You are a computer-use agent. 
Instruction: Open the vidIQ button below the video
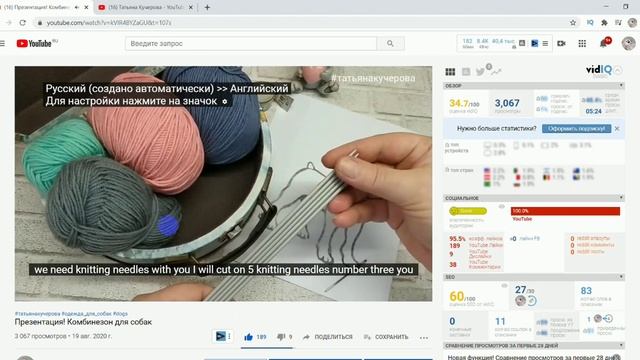click(x=223, y=336)
